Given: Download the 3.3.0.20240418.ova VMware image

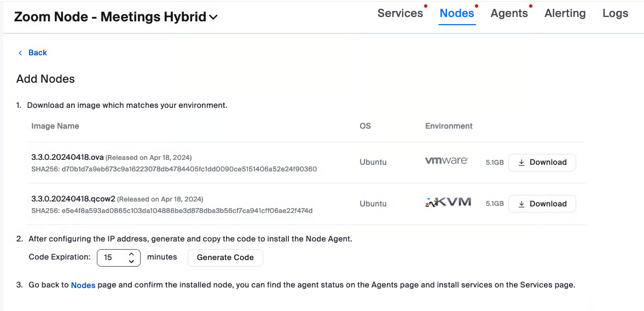Looking at the screenshot, I should (542, 162).
